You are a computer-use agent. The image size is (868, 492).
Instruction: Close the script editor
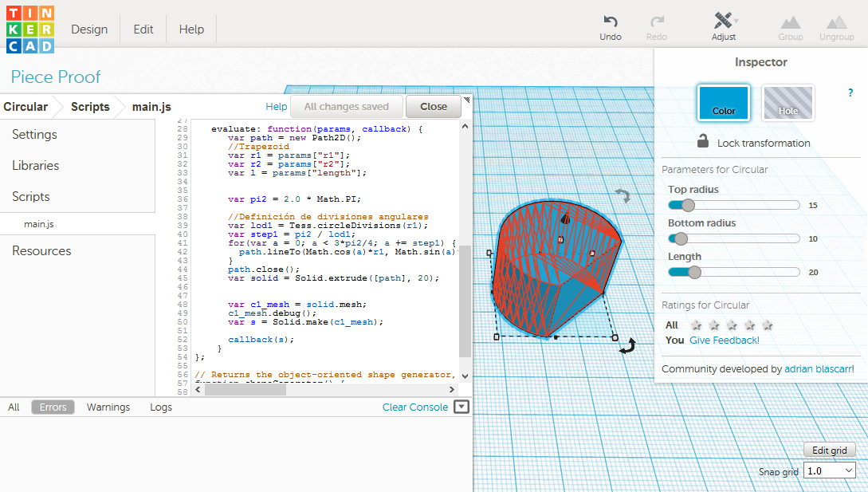tap(434, 106)
